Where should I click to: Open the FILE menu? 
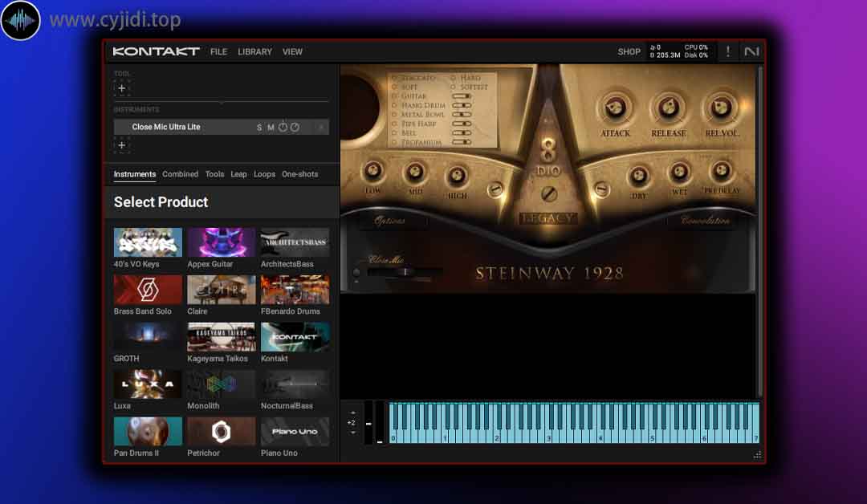(x=218, y=51)
